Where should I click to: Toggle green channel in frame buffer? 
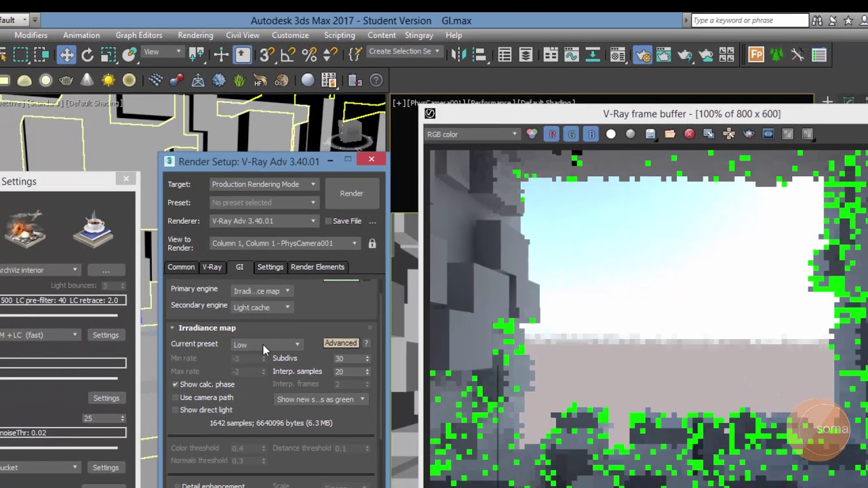pyautogui.click(x=572, y=134)
